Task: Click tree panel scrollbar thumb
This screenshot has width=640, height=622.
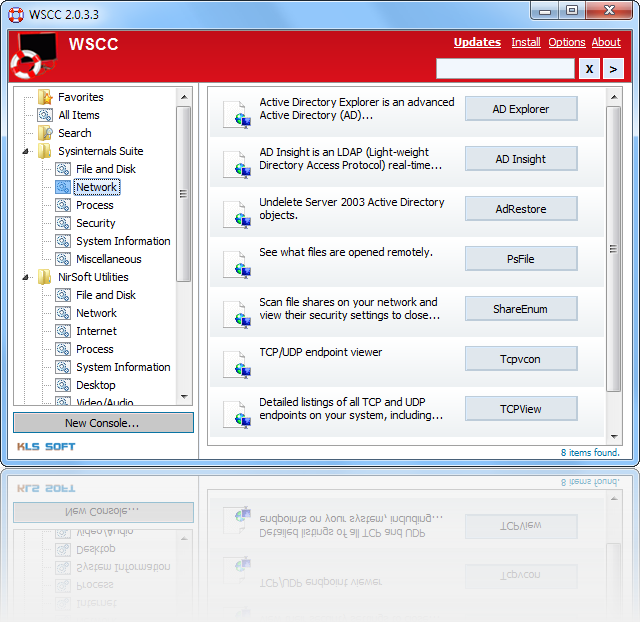Action: [184, 194]
